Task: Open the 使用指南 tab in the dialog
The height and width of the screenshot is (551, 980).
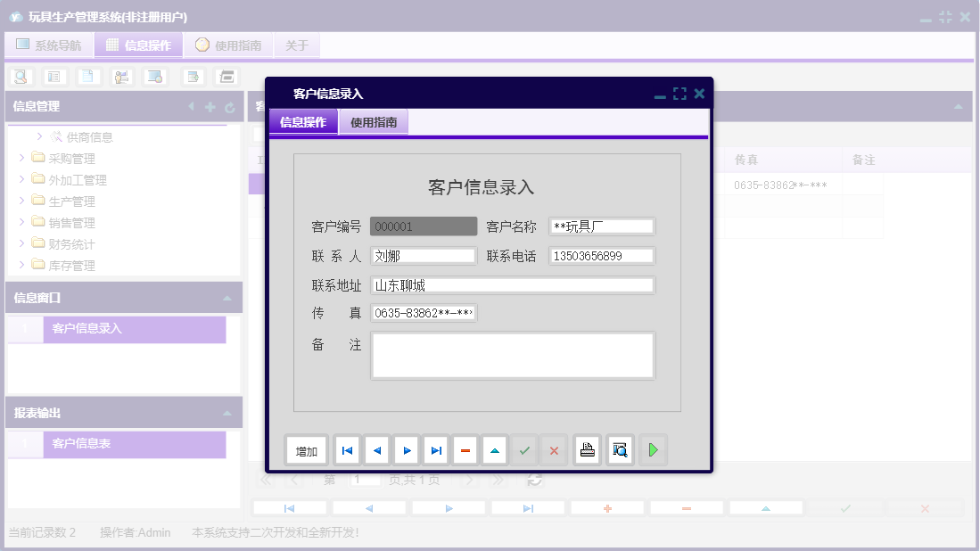Action: [373, 119]
